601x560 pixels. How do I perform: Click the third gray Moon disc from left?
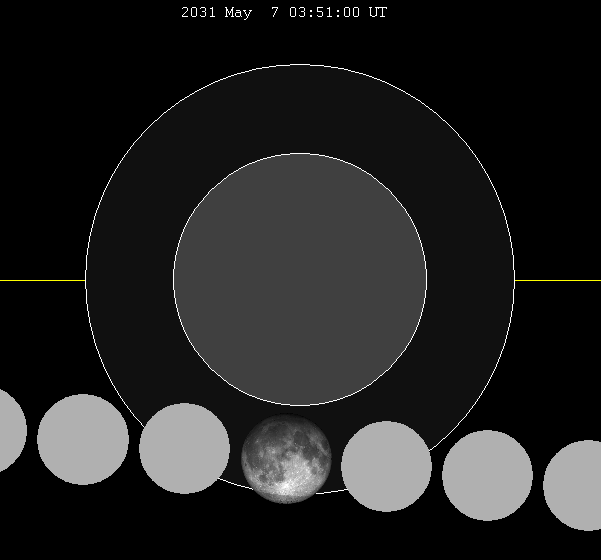click(185, 448)
